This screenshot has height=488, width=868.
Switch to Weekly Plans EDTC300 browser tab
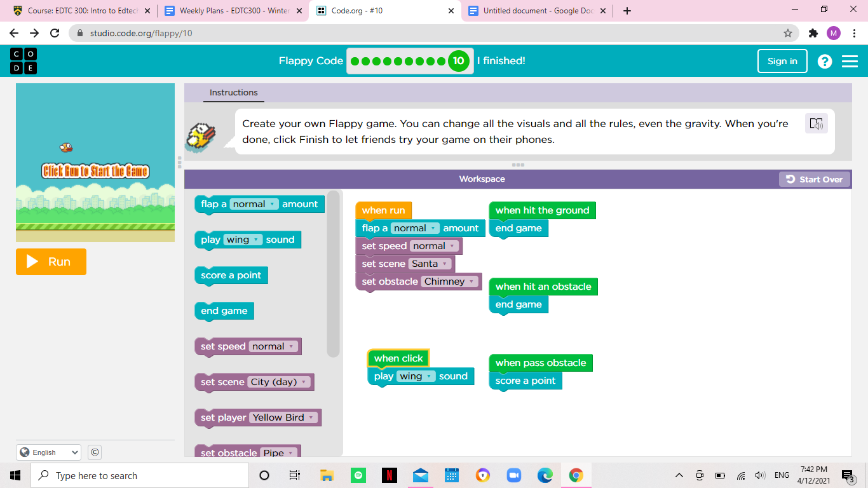pyautogui.click(x=233, y=11)
